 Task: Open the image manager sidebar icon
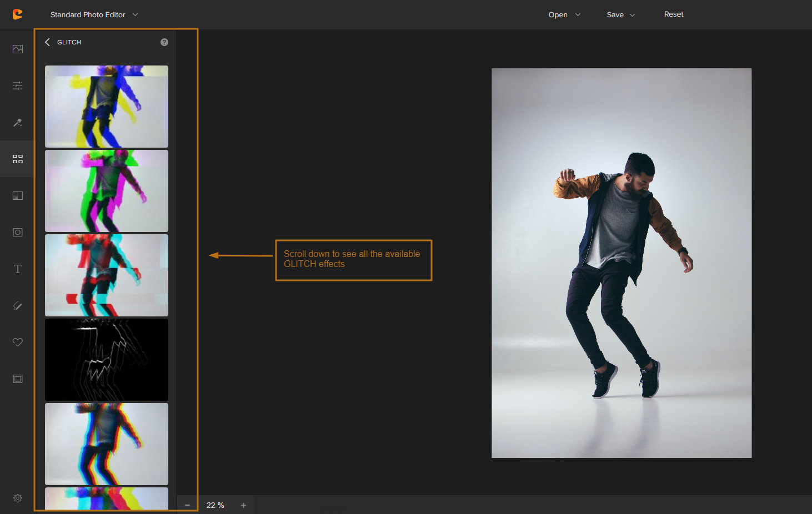pyautogui.click(x=18, y=49)
